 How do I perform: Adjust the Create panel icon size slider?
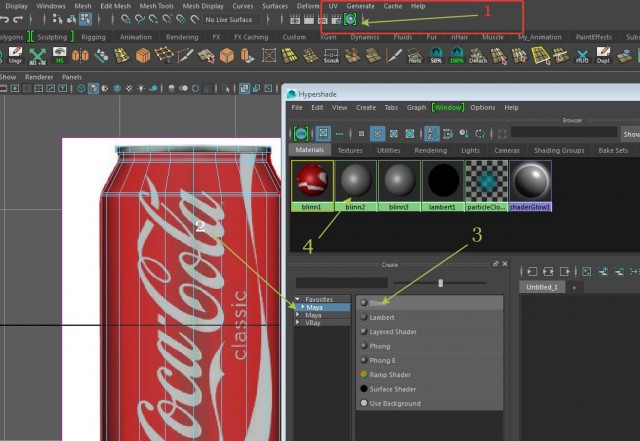pos(441,283)
